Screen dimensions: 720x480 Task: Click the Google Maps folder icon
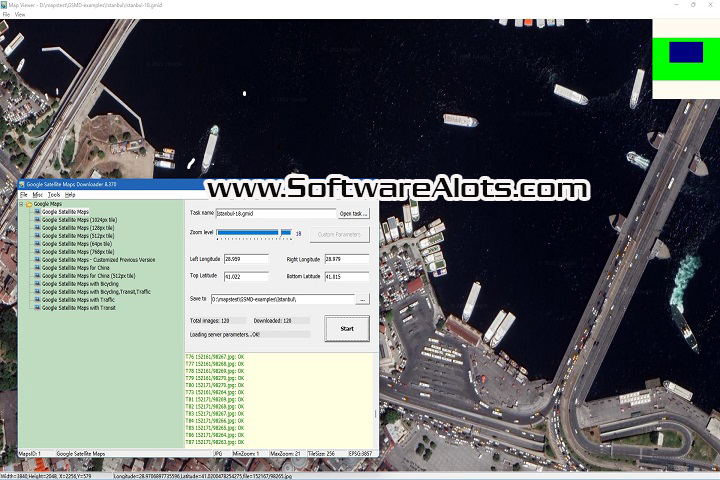tap(29, 204)
